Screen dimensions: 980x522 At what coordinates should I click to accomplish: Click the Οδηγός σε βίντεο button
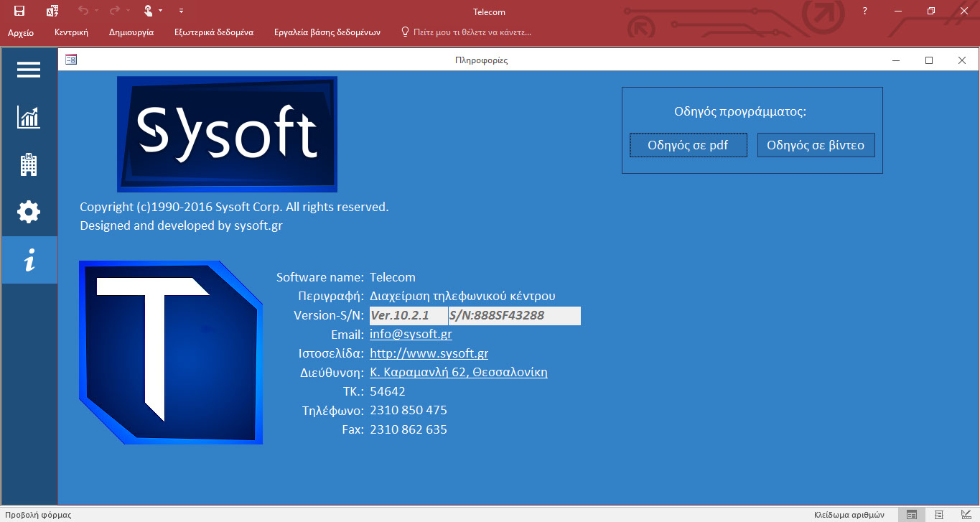tap(816, 145)
